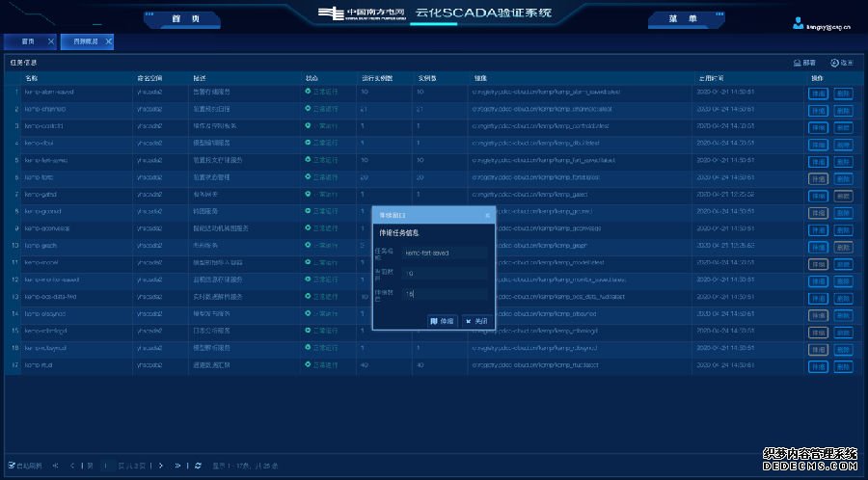Click 删除 button for row 13
868x480 pixels.
click(x=843, y=299)
